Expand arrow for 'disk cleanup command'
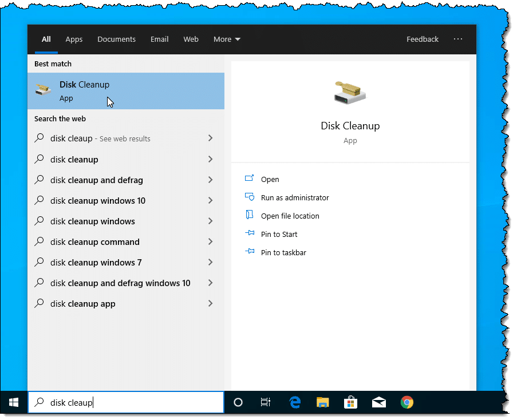The width and height of the screenshot is (517, 420). point(210,242)
